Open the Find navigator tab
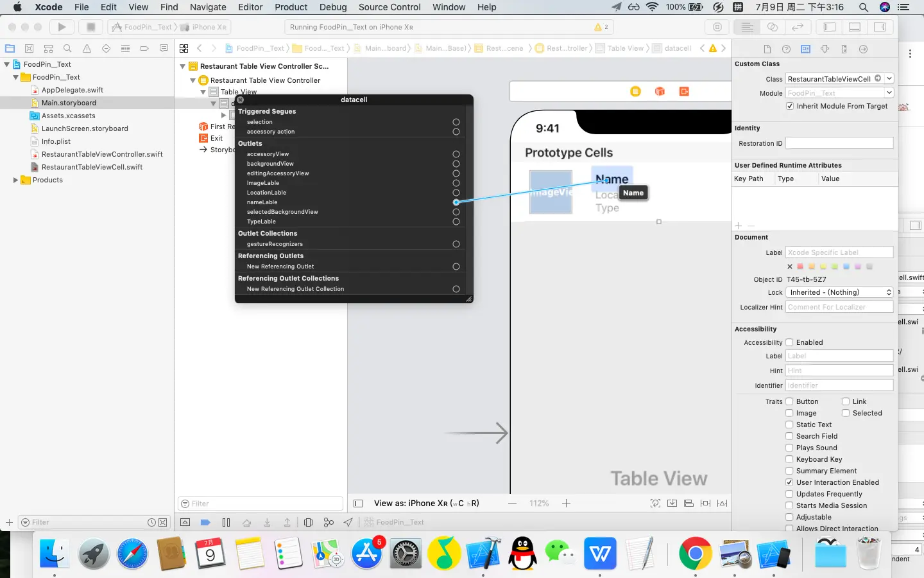This screenshot has width=924, height=578. point(67,49)
